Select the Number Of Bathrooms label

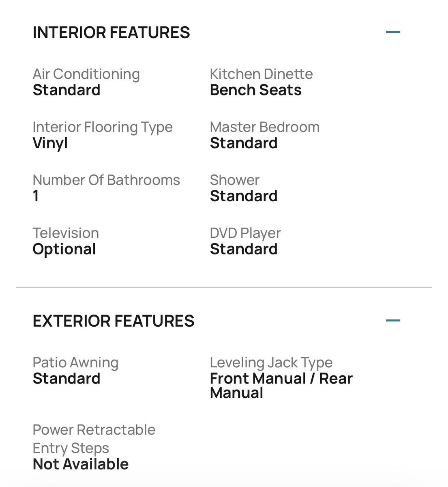pyautogui.click(x=106, y=180)
